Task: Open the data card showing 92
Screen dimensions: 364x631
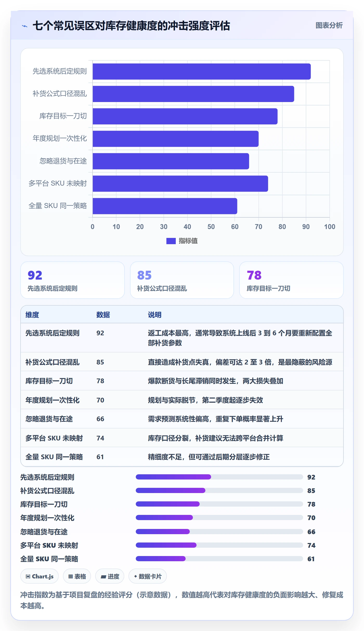Action: [73, 280]
